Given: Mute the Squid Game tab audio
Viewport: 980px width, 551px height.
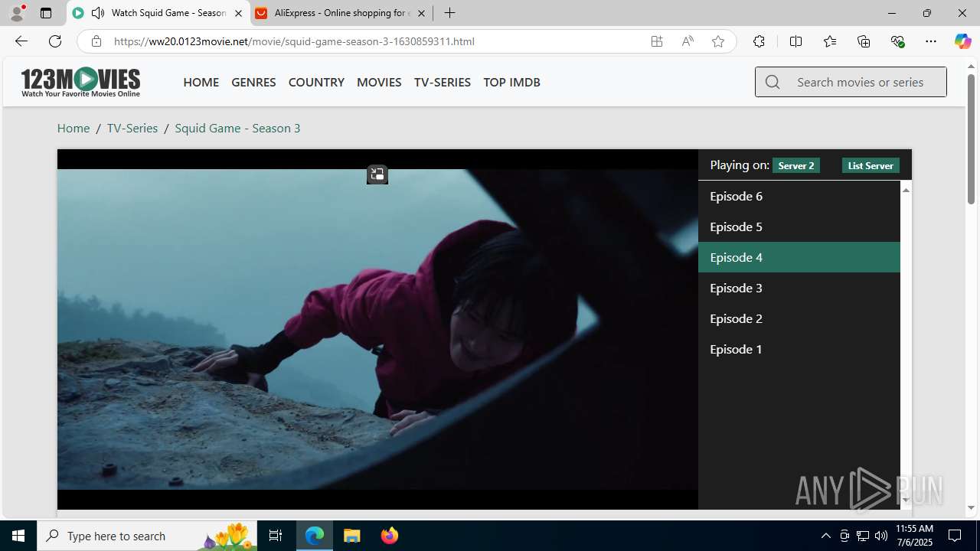Looking at the screenshot, I should pyautogui.click(x=98, y=13).
